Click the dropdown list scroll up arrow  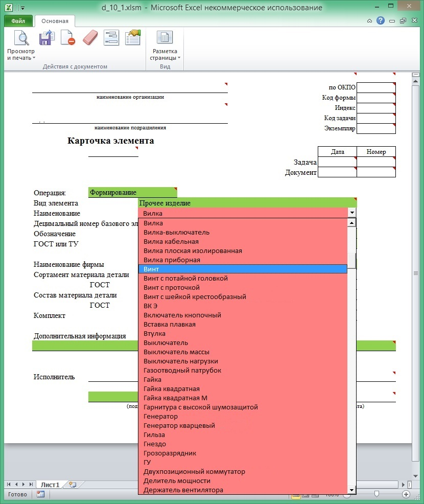point(352,223)
